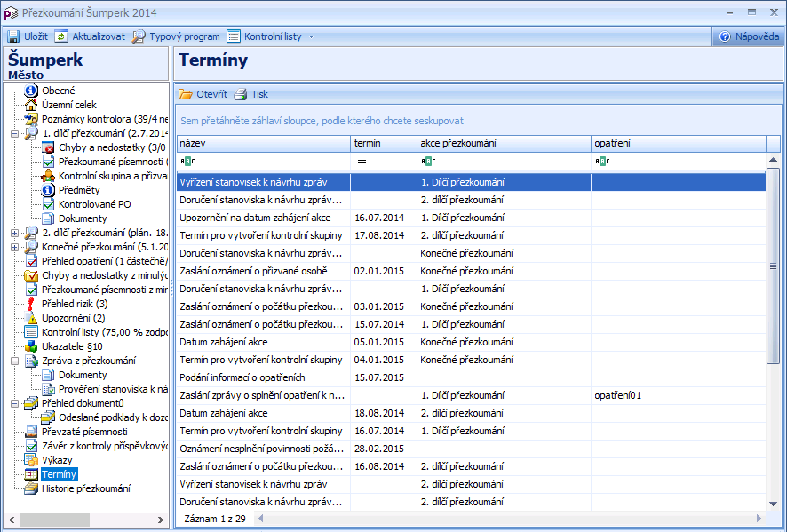The image size is (787, 532).
Task: Click the tree horizontal scrollbar right arrow
Action: 161,520
